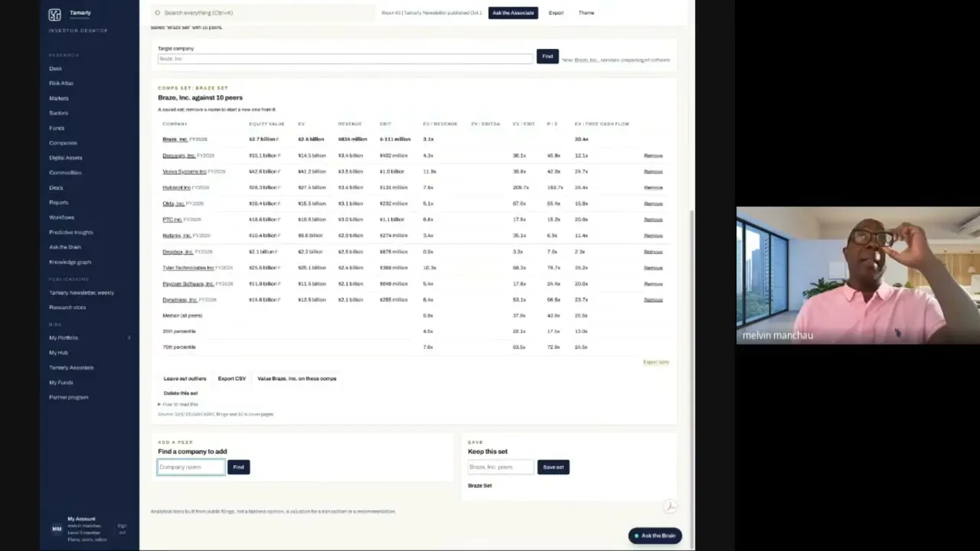Click Export in the top bar
Image resolution: width=980 pixels, height=551 pixels.
pyautogui.click(x=556, y=13)
